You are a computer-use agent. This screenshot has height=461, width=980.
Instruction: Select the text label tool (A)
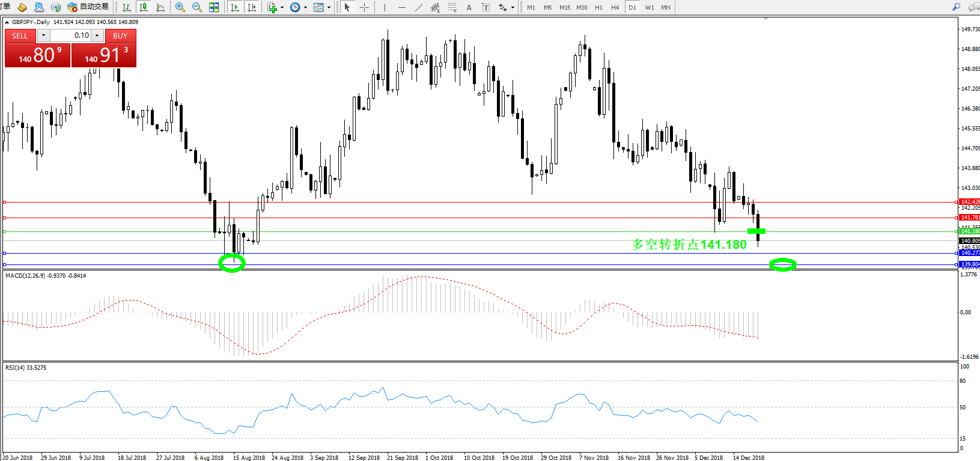pos(469,7)
